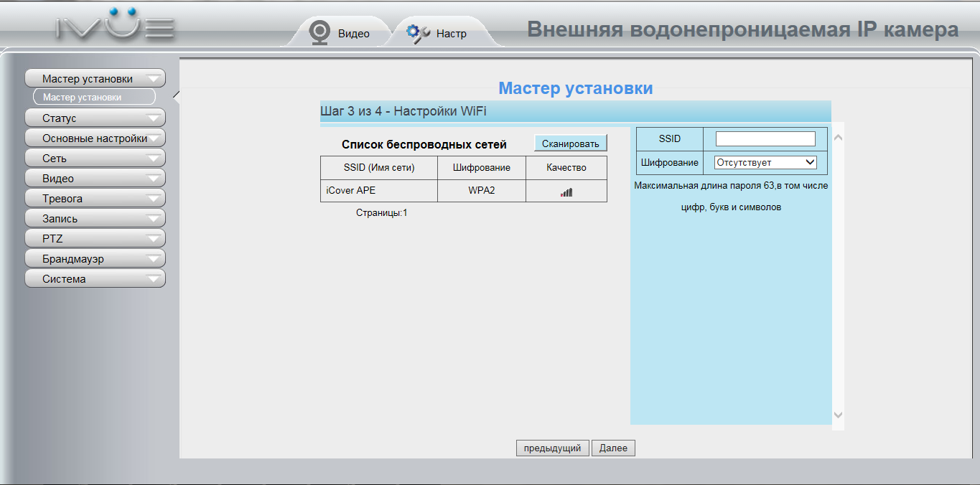This screenshot has height=485, width=980.
Task: Select the iCover APE network row
Action: 464,191
